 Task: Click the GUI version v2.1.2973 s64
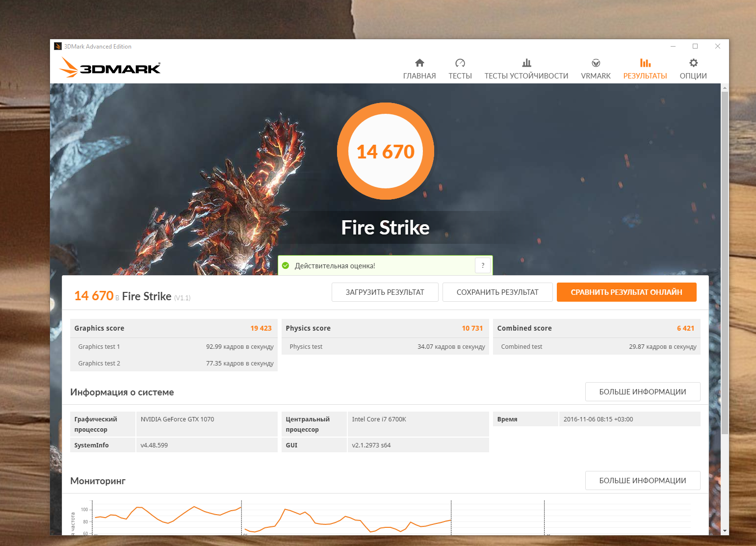click(371, 445)
